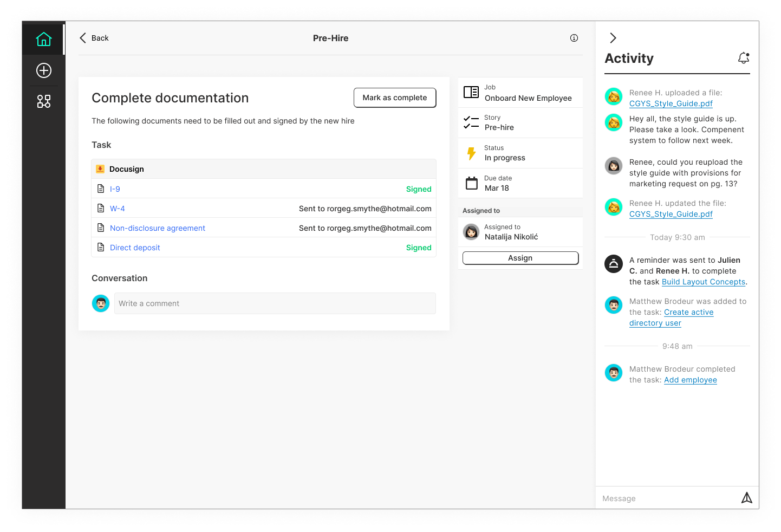Click the Job book icon

[x=471, y=92]
